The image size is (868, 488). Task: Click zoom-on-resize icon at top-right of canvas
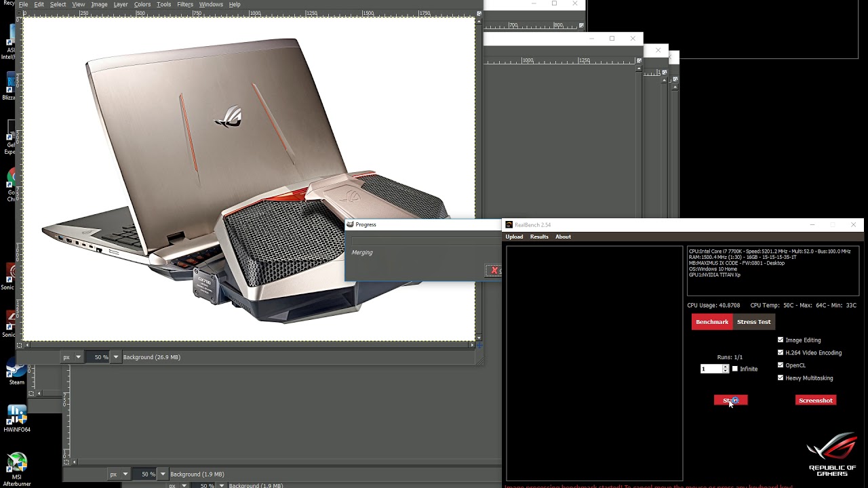[x=479, y=14]
